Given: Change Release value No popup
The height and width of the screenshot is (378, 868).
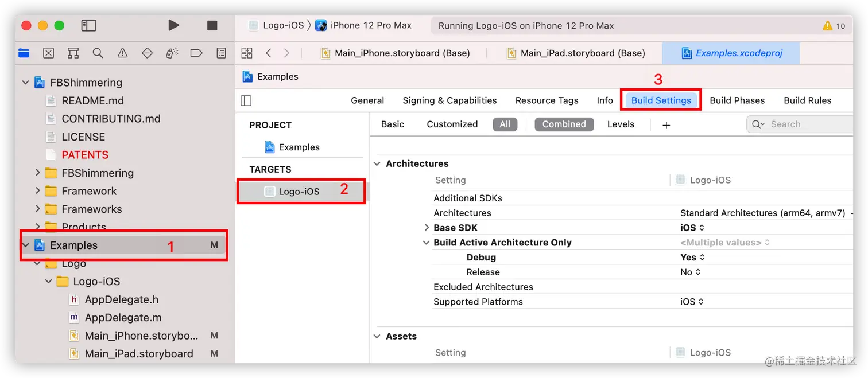Looking at the screenshot, I should (691, 272).
